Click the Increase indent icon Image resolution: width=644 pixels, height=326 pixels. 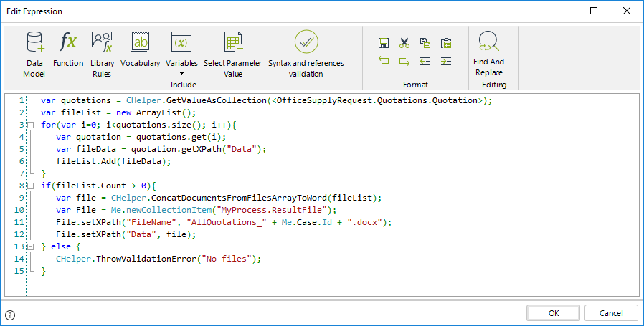(x=446, y=61)
